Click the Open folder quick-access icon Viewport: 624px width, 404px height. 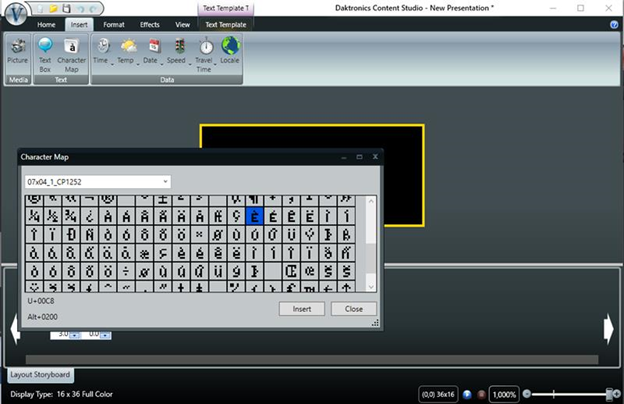click(53, 8)
